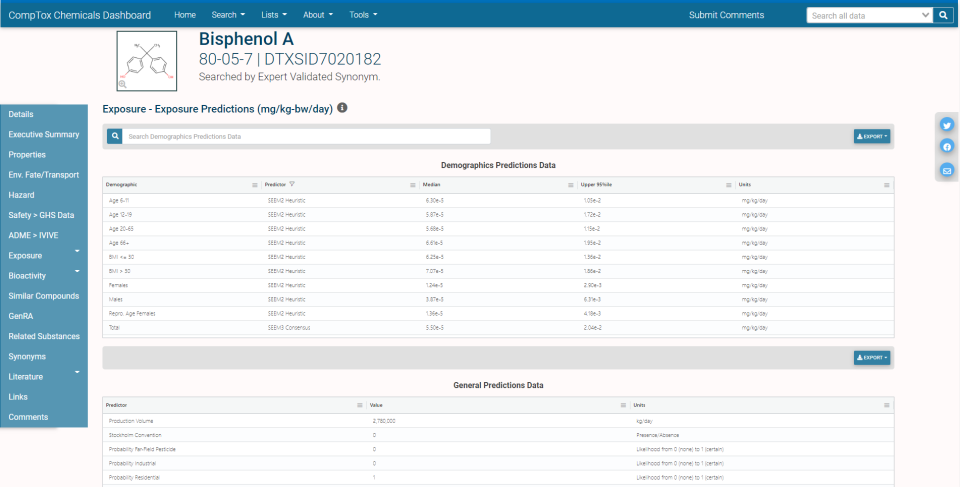960x487 pixels.
Task: Open the Lists menu in the navbar
Action: pyautogui.click(x=273, y=15)
